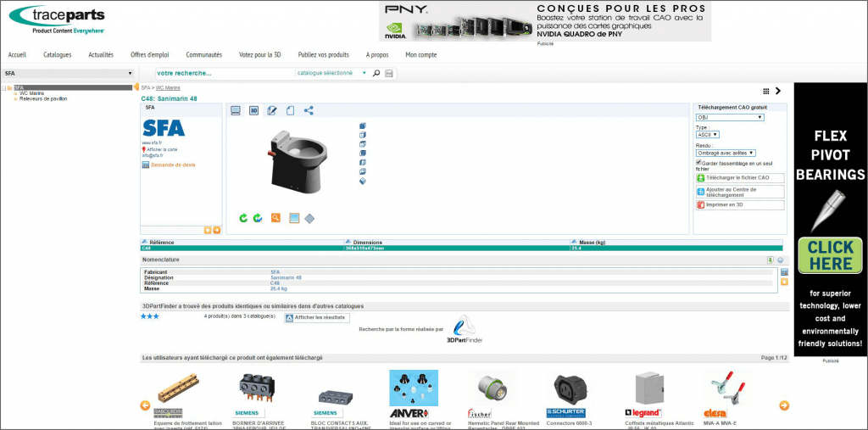Select the fourth view cube icon
The height and width of the screenshot is (430, 868).
[x=363, y=153]
